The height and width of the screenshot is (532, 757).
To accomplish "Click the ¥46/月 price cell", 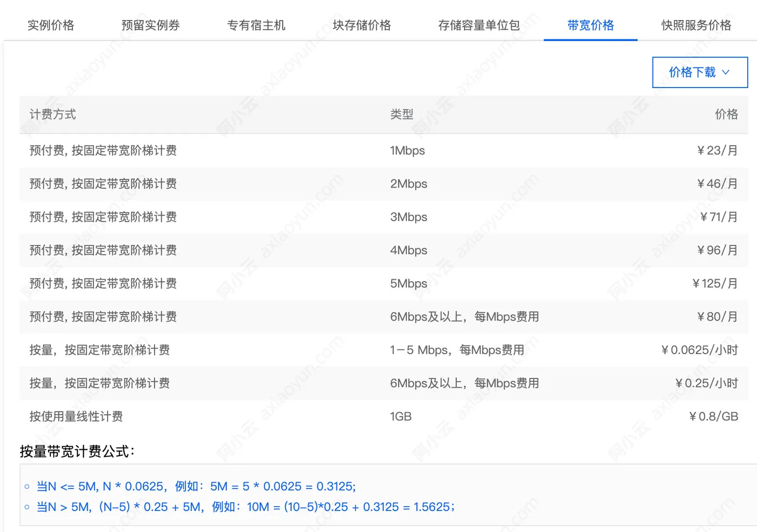I will [717, 184].
